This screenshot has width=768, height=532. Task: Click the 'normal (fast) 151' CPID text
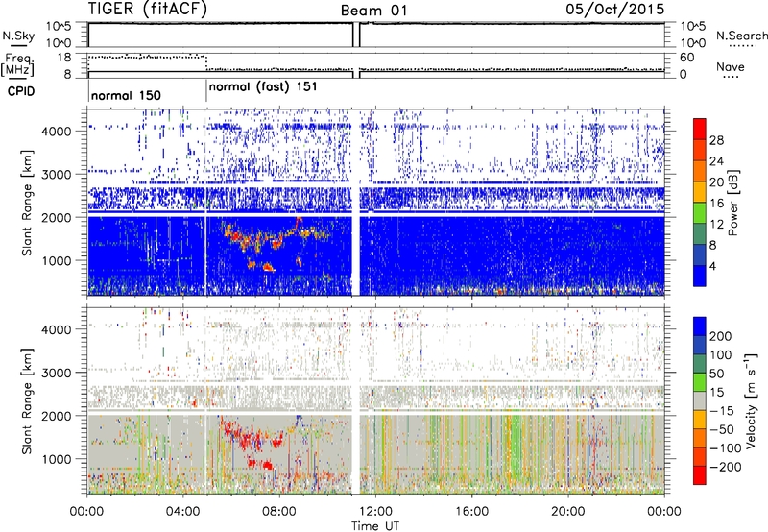pos(263,87)
